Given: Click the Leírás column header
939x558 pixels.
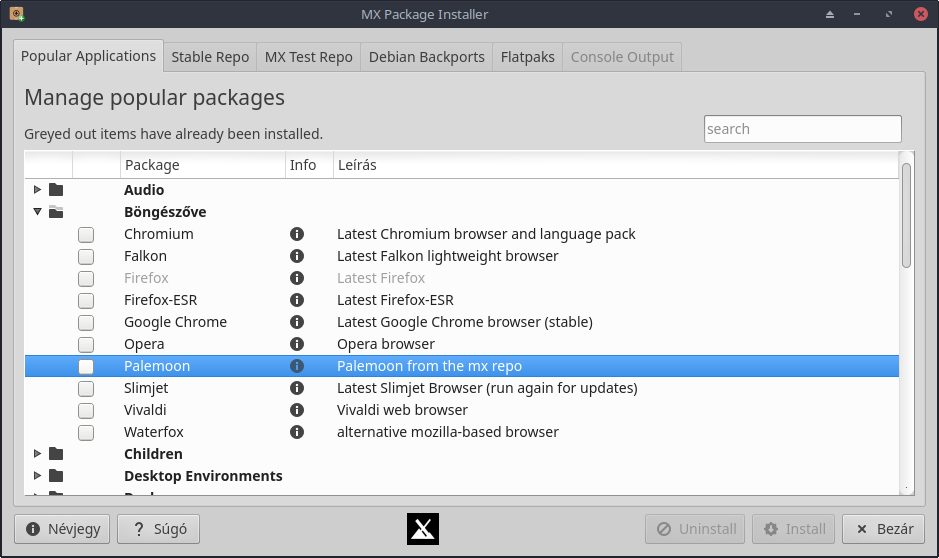Looking at the screenshot, I should point(616,165).
